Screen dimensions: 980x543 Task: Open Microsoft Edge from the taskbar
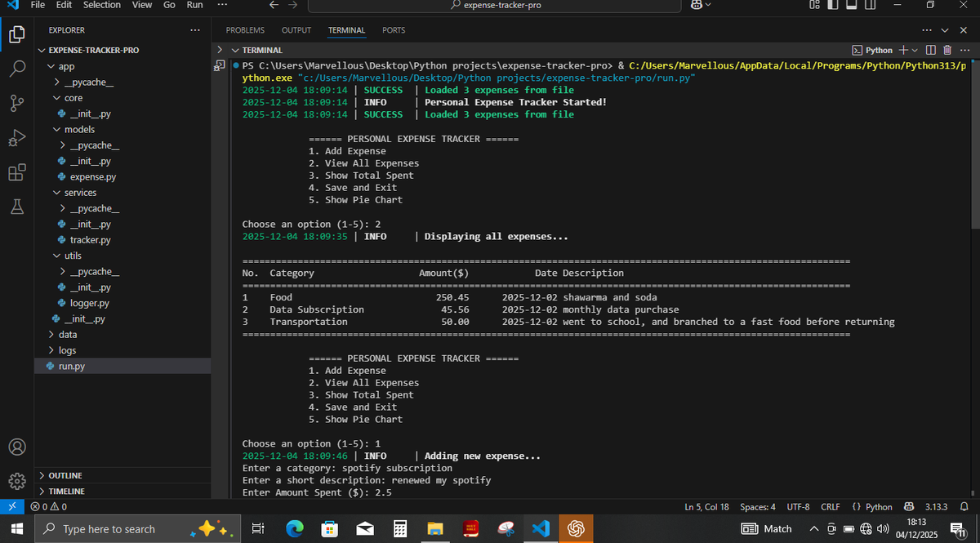295,529
